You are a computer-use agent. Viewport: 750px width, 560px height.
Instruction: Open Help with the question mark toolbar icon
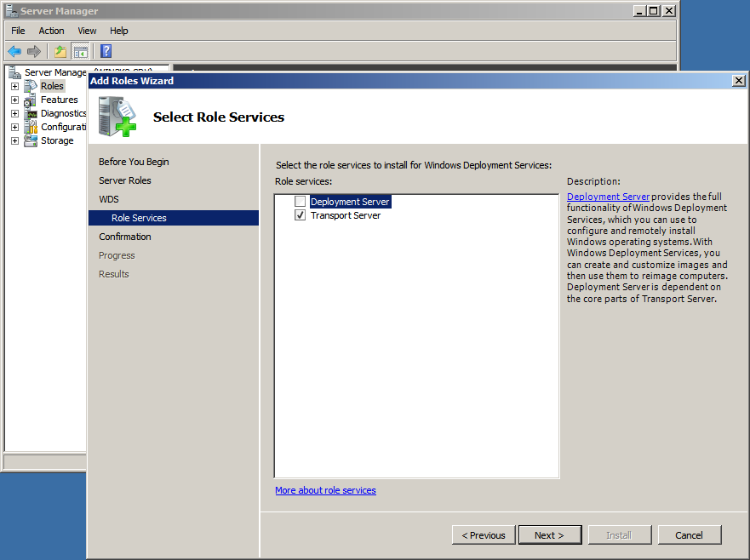106,51
